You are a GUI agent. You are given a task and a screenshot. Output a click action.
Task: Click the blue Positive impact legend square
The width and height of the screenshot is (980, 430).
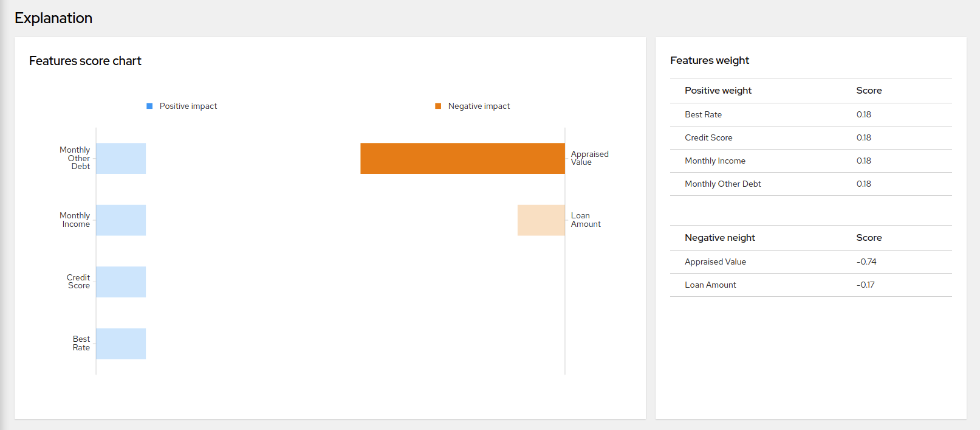(x=149, y=106)
